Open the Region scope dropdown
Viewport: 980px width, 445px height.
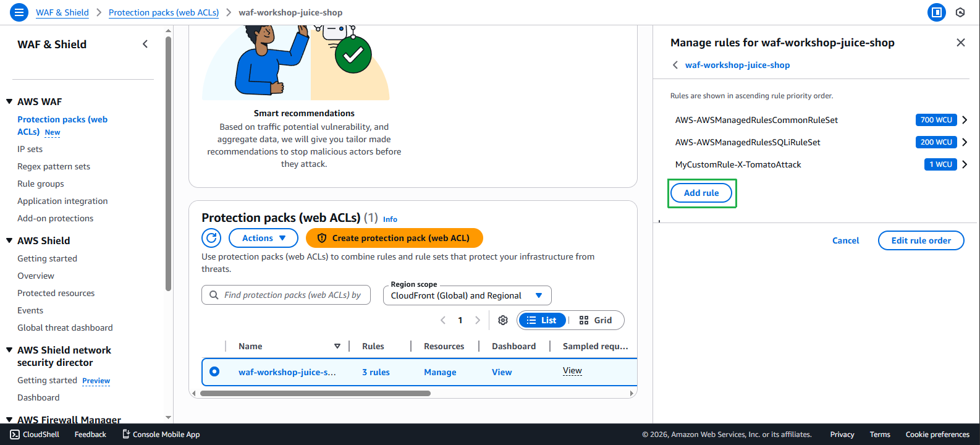(467, 295)
